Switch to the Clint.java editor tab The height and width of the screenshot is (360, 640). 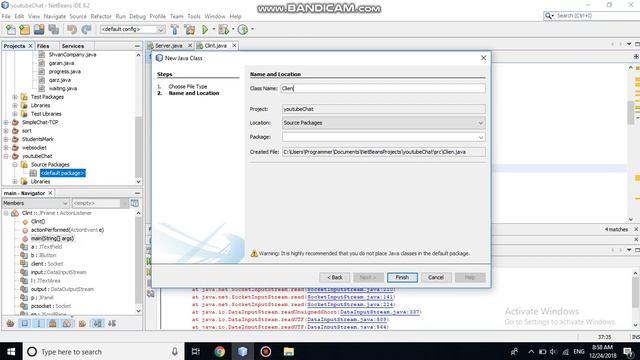click(216, 46)
